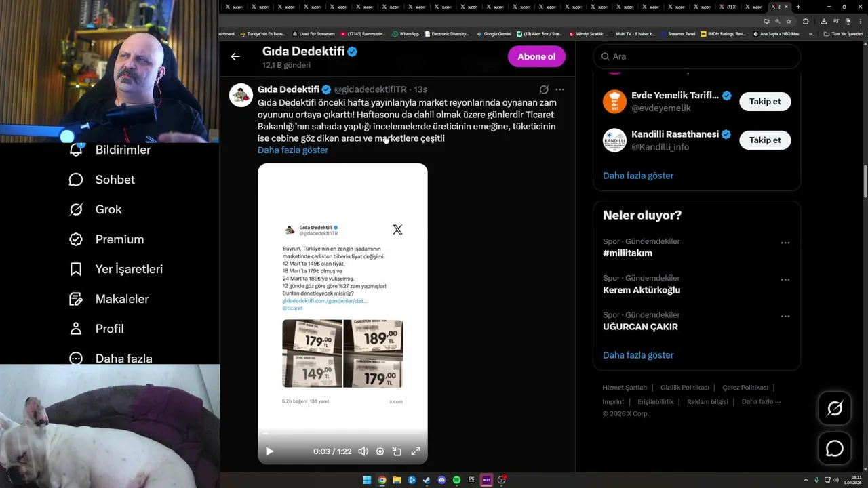Focus the Ara search field
868x488 pixels.
click(696, 56)
